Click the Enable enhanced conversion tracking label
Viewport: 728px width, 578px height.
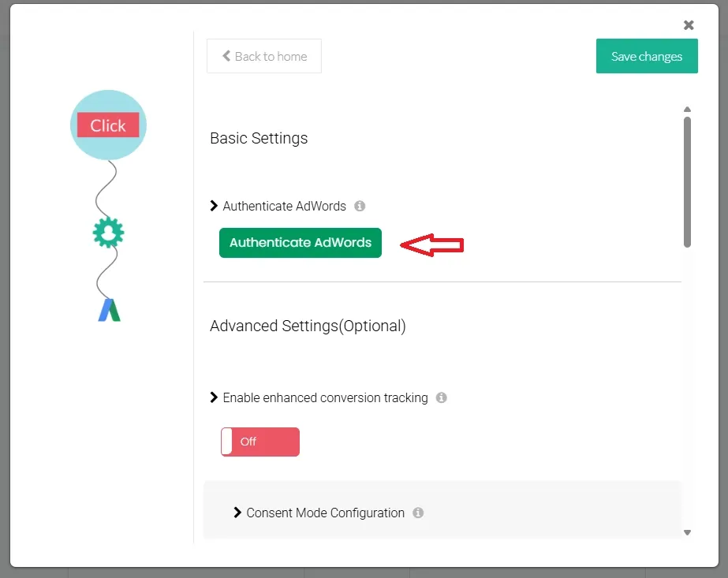326,398
